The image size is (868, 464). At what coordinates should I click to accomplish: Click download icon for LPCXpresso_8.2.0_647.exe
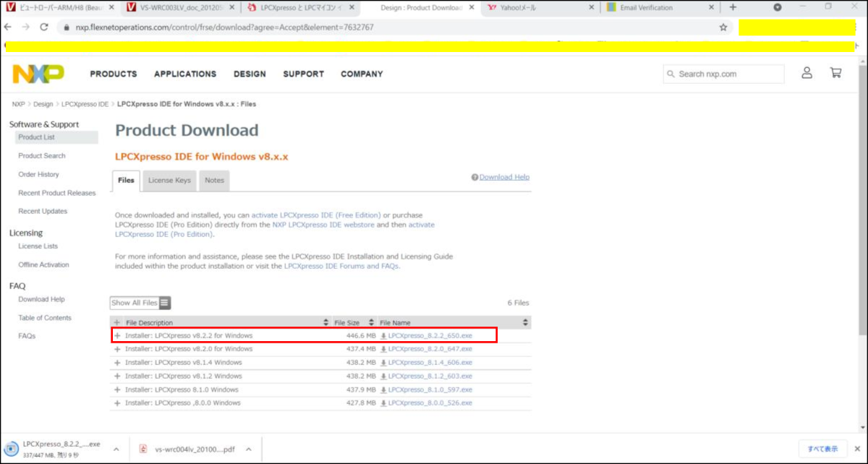[x=383, y=349]
